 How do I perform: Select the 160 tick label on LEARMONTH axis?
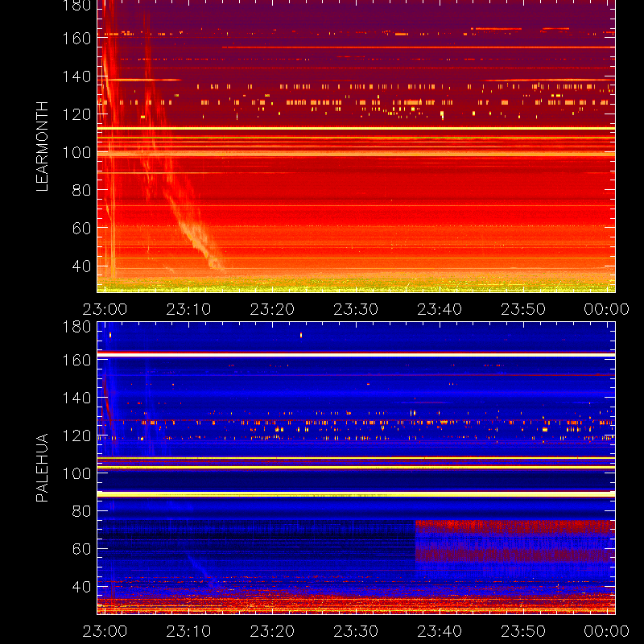tap(76, 39)
